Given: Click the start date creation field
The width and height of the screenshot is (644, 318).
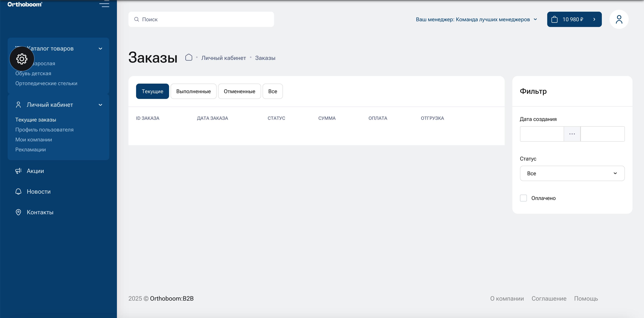Looking at the screenshot, I should click(542, 134).
